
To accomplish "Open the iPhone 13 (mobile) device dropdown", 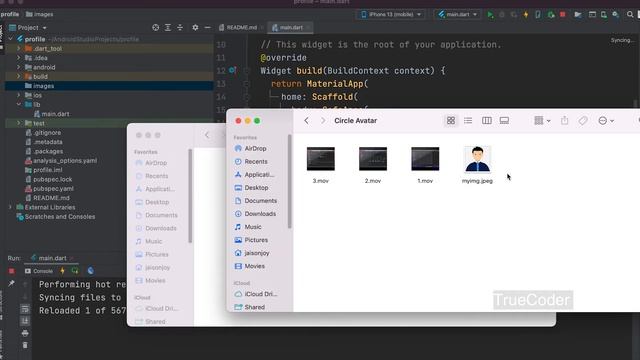I will (391, 15).
